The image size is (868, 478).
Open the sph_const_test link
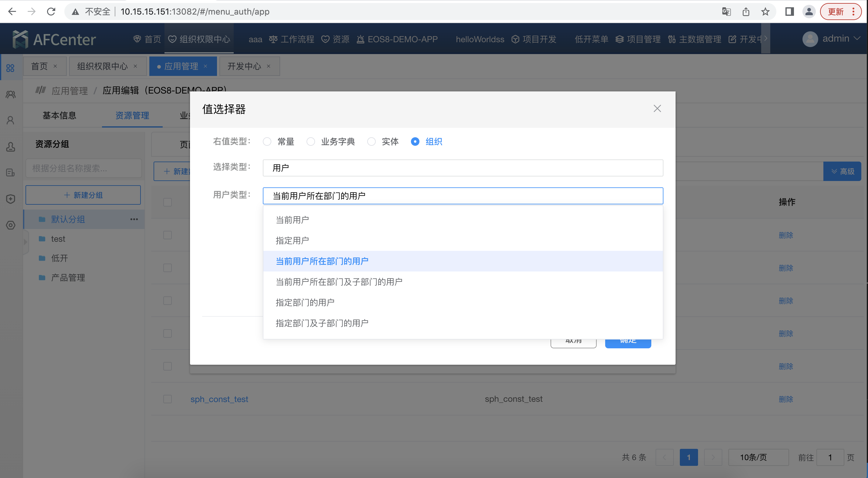(x=219, y=399)
